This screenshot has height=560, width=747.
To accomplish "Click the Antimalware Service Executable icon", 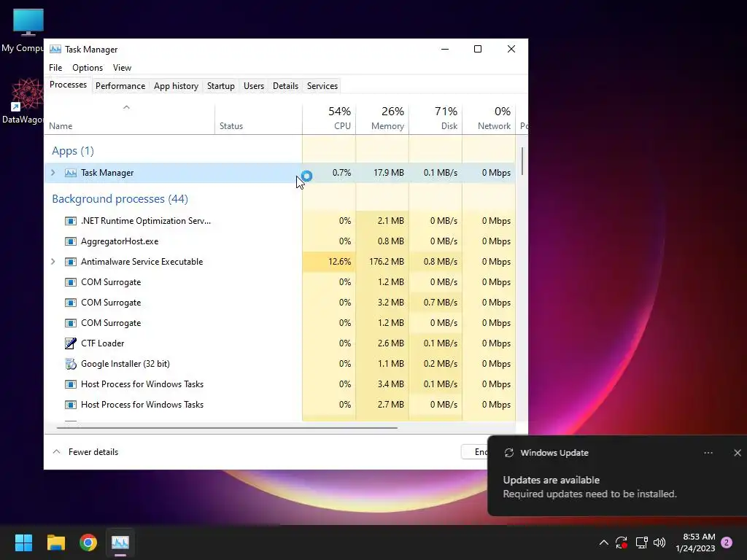I will click(71, 262).
